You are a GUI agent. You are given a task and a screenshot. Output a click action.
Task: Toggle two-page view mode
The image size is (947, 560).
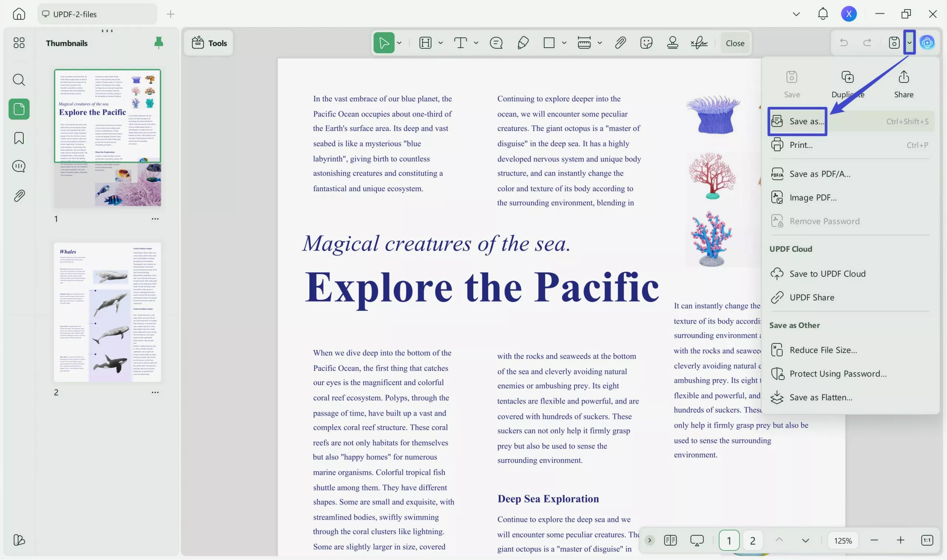(x=670, y=540)
